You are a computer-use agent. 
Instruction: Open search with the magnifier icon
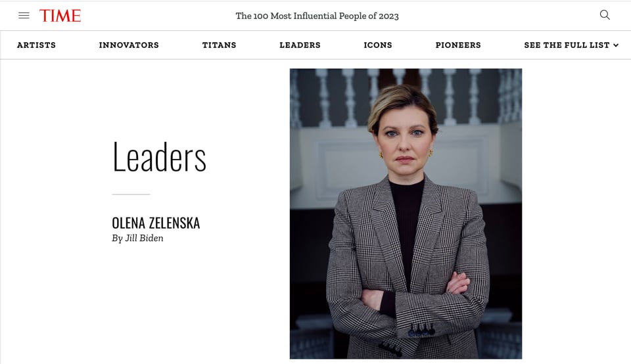pos(605,15)
